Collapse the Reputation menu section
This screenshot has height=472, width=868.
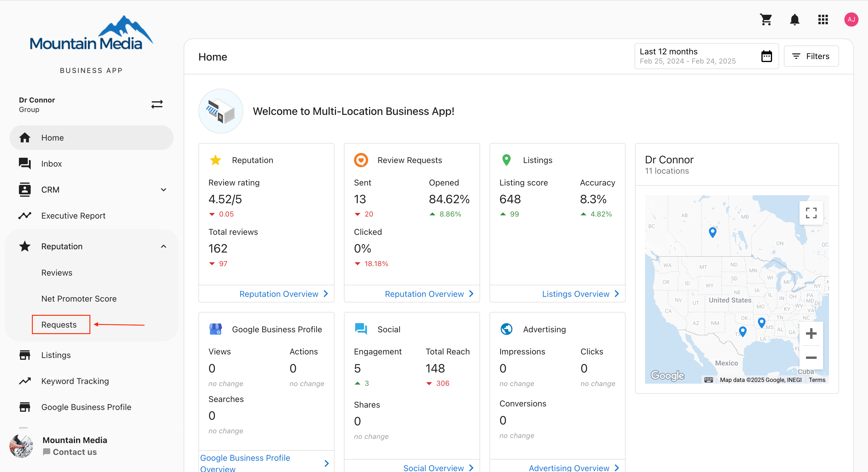coord(164,246)
